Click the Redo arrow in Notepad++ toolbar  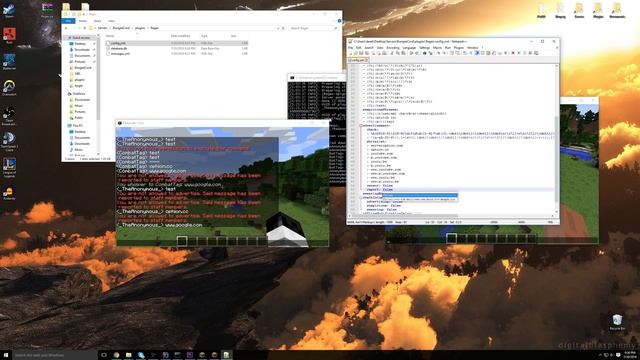click(x=416, y=53)
